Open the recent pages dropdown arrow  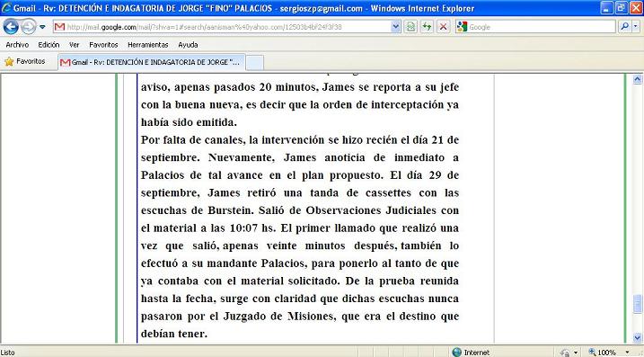[x=42, y=27]
